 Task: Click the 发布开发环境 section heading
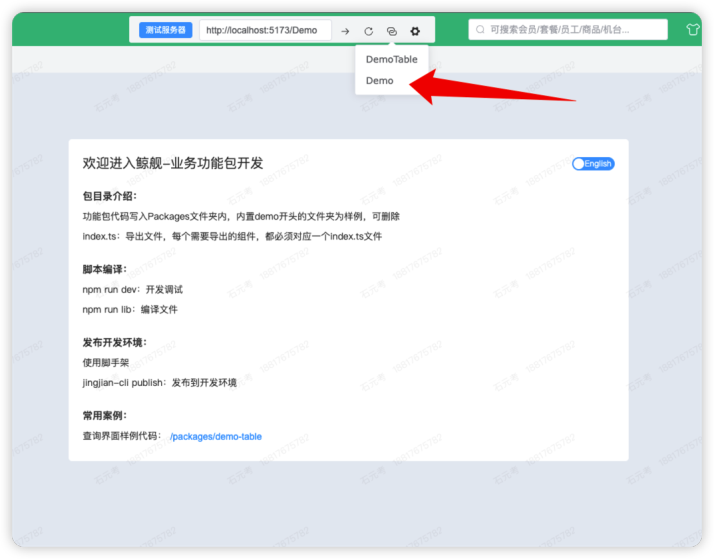click(115, 342)
